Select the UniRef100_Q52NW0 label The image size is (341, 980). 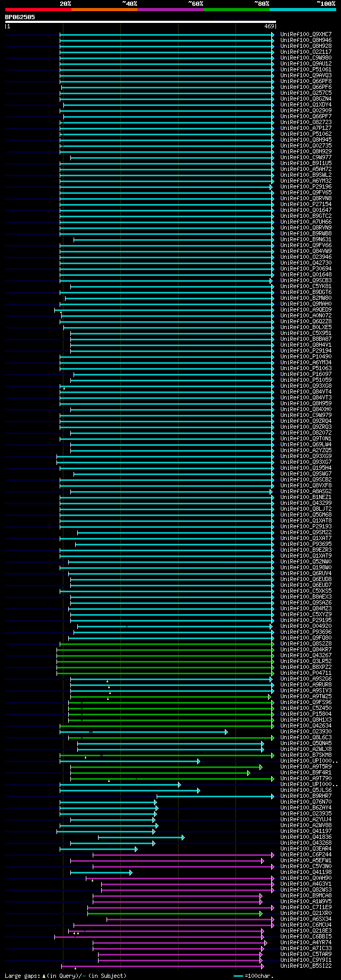click(x=306, y=561)
